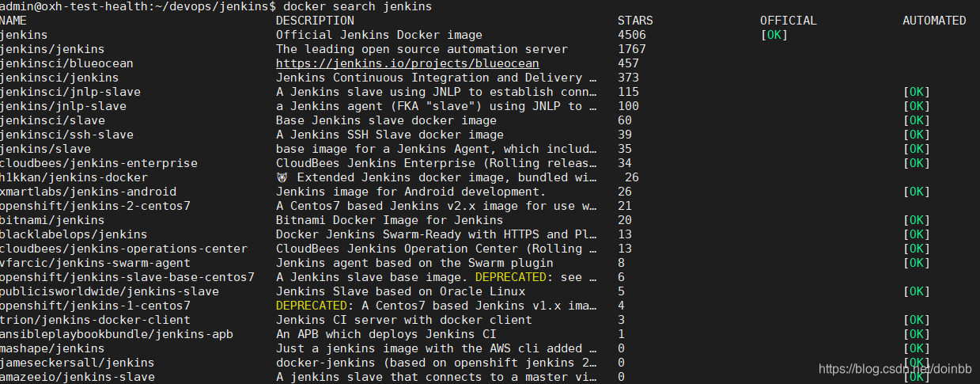This screenshot has width=980, height=384.
Task: Click the [OK] in the jenkinsci/slave row
Action: 917,120
